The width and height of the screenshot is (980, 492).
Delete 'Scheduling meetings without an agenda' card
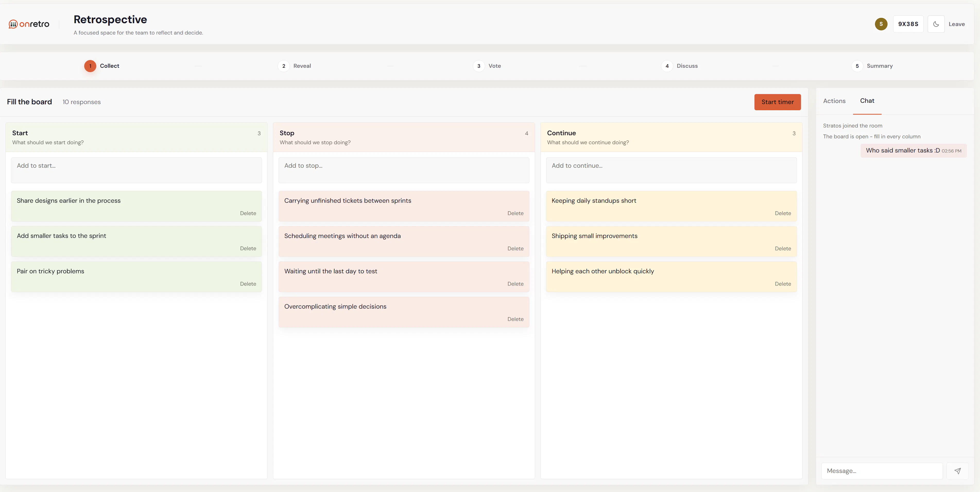pos(515,249)
